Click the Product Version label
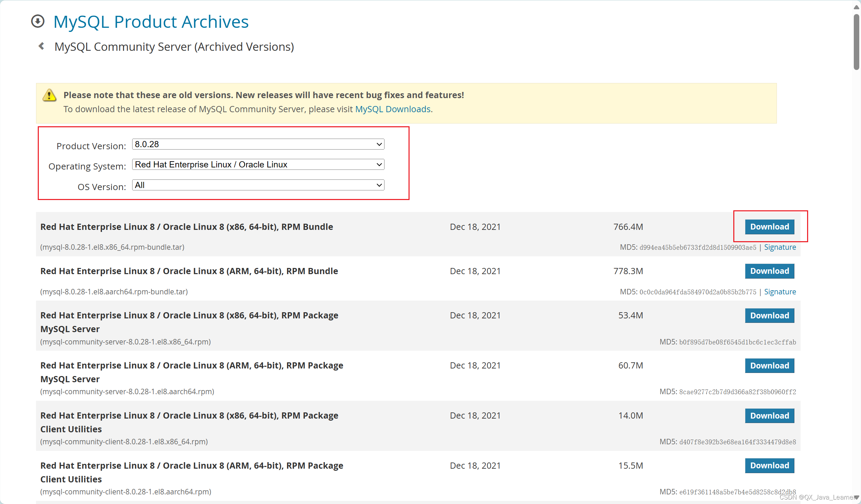The height and width of the screenshot is (504, 861). [x=91, y=146]
